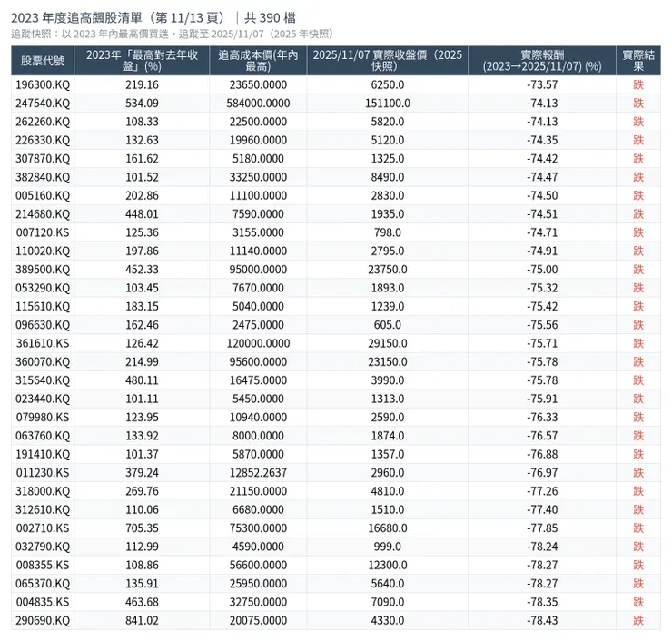This screenshot has height=641, width=672.
Task: Select stock code 214680.KQ
Action: coord(43,214)
